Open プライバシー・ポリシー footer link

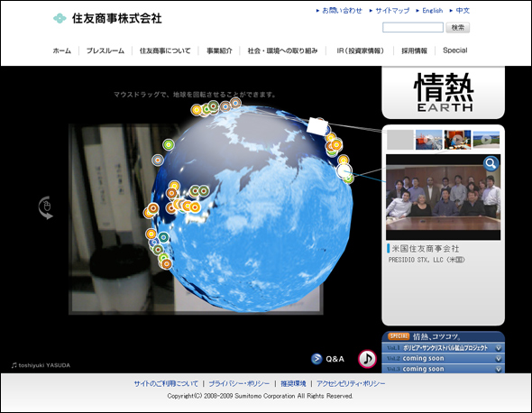point(239,383)
